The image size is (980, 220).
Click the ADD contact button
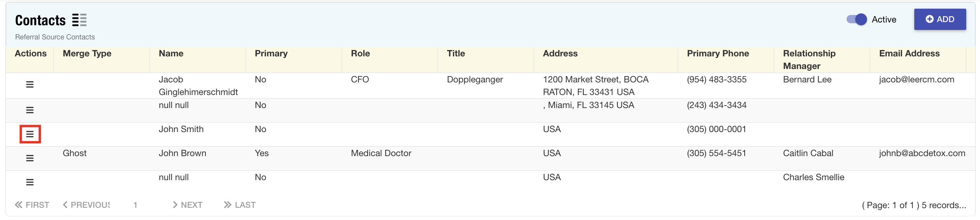(x=939, y=19)
